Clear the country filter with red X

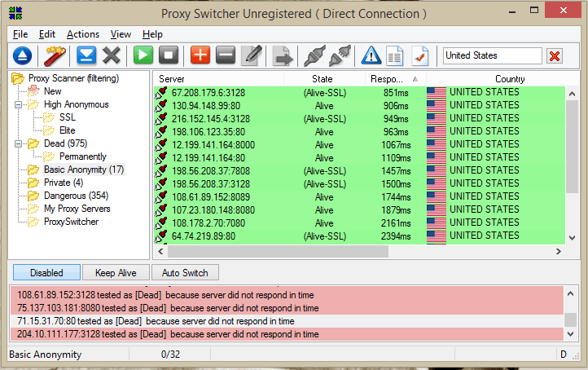tap(555, 56)
